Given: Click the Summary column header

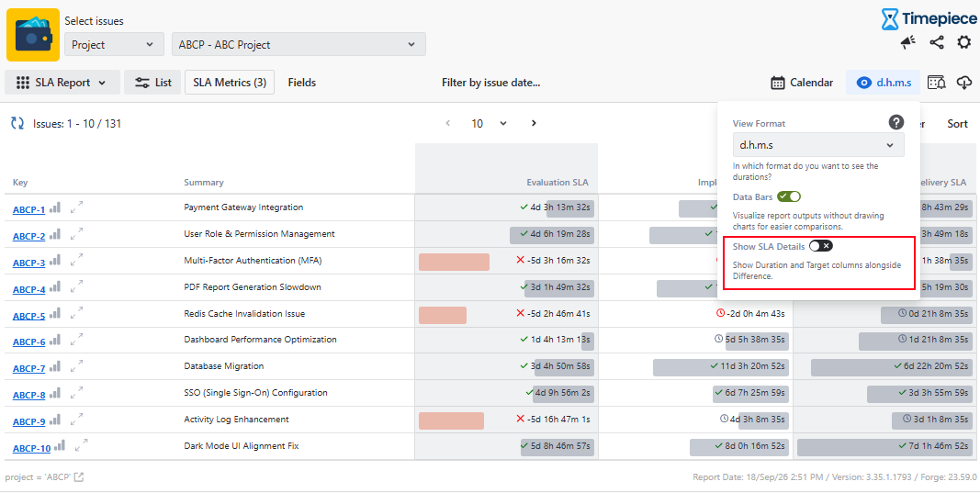Looking at the screenshot, I should point(204,183).
